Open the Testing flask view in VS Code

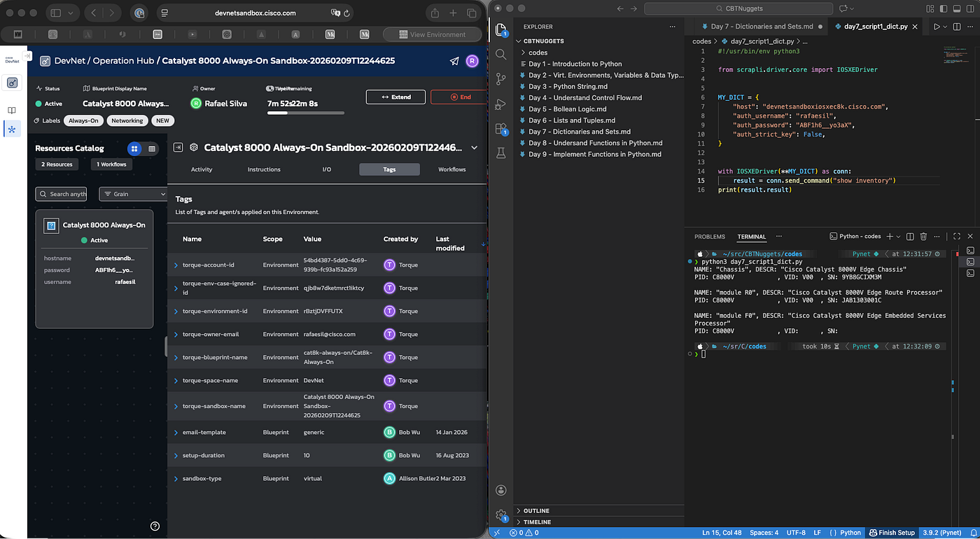point(500,154)
